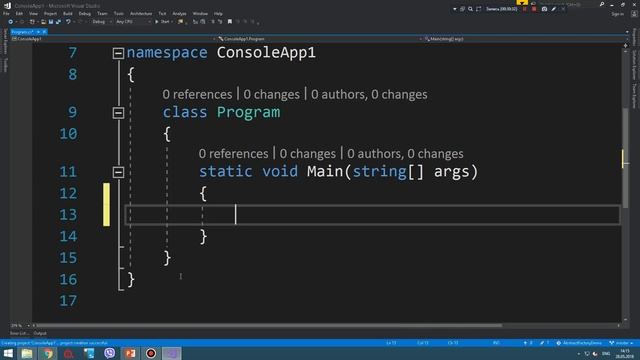Open the Error List panel tab
This screenshot has height=360, width=640.
tap(19, 333)
